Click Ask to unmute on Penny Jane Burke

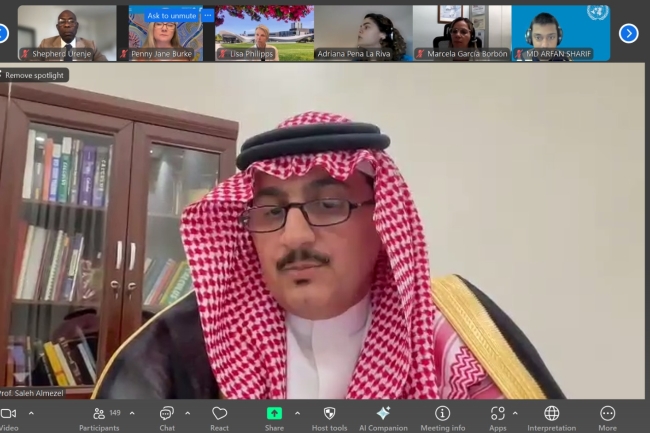pos(172,16)
